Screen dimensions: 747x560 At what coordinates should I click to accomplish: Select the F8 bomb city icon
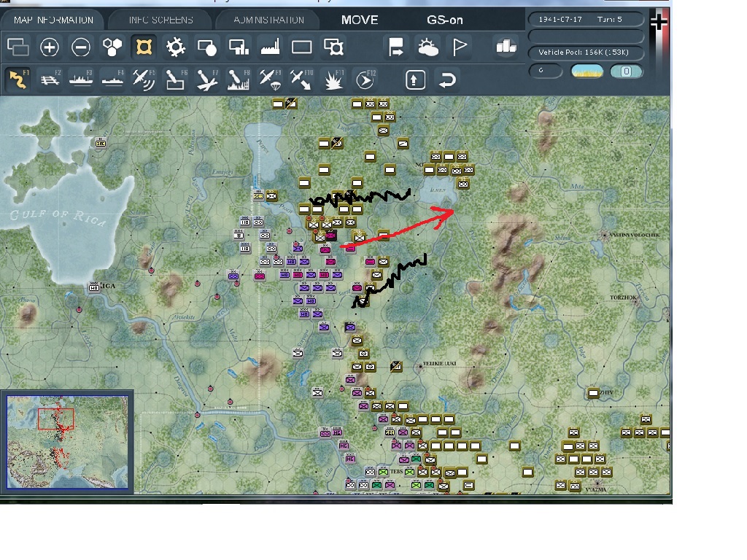point(239,79)
